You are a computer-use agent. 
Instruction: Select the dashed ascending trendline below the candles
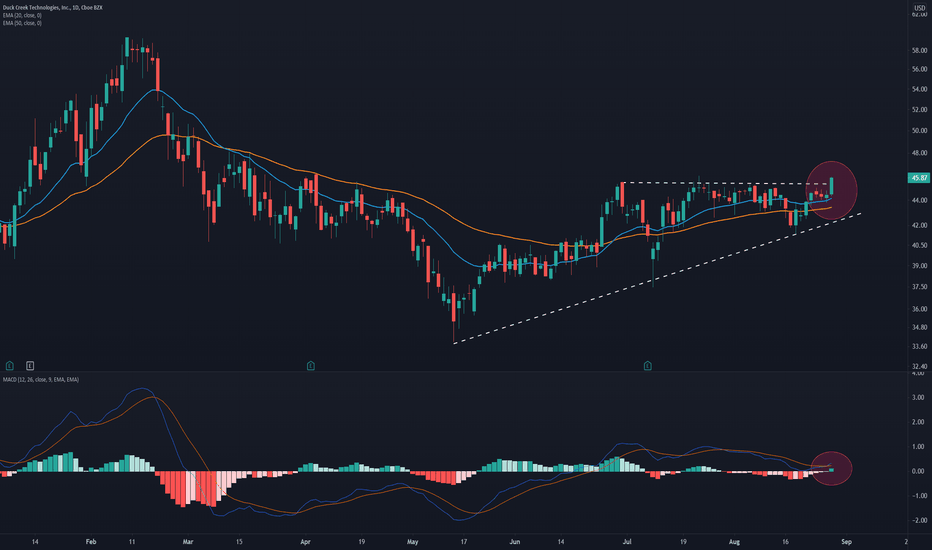tap(657, 278)
